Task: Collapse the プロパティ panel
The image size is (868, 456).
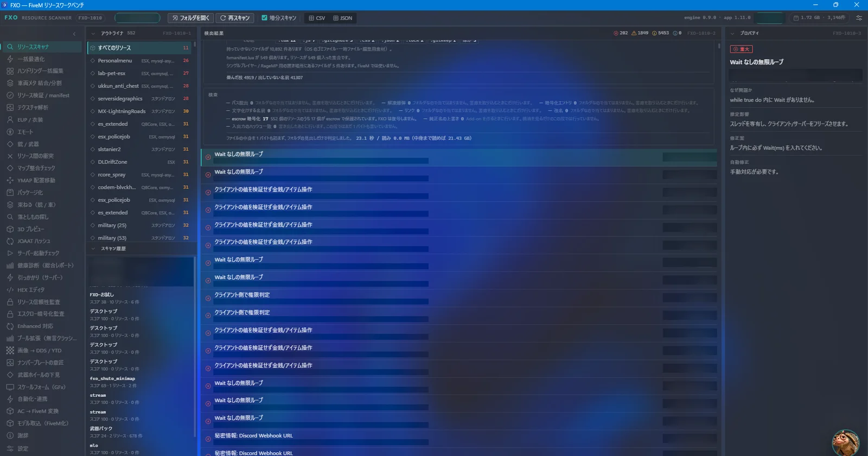Action: coord(732,33)
